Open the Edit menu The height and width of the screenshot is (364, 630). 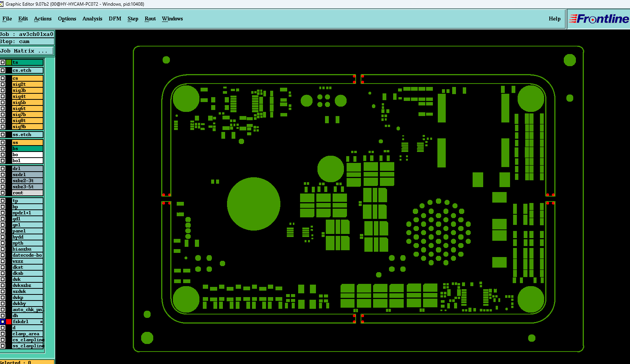click(x=23, y=19)
